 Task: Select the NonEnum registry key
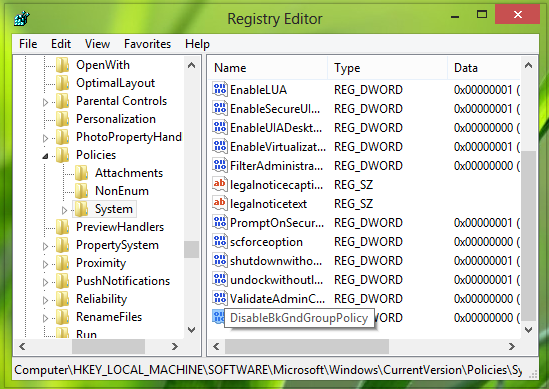coord(122,191)
